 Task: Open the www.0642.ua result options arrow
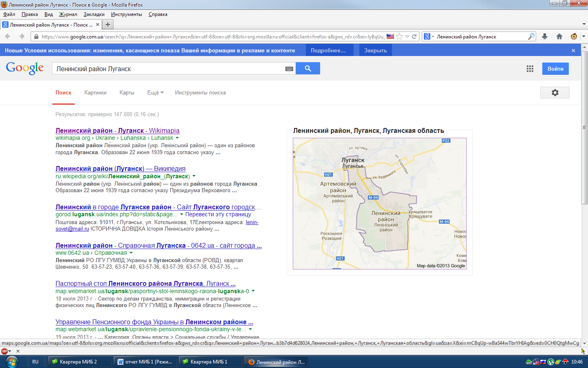131,253
